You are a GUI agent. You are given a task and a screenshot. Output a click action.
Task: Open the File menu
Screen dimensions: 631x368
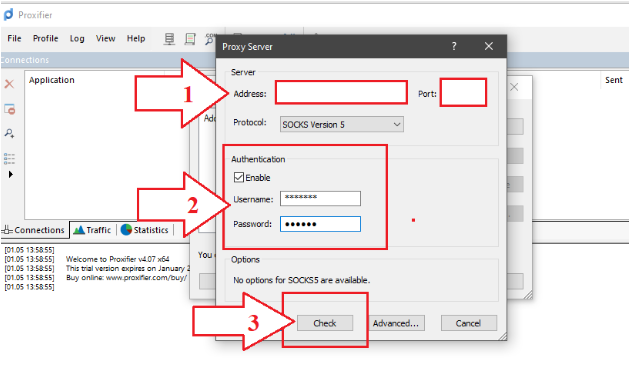(x=14, y=39)
